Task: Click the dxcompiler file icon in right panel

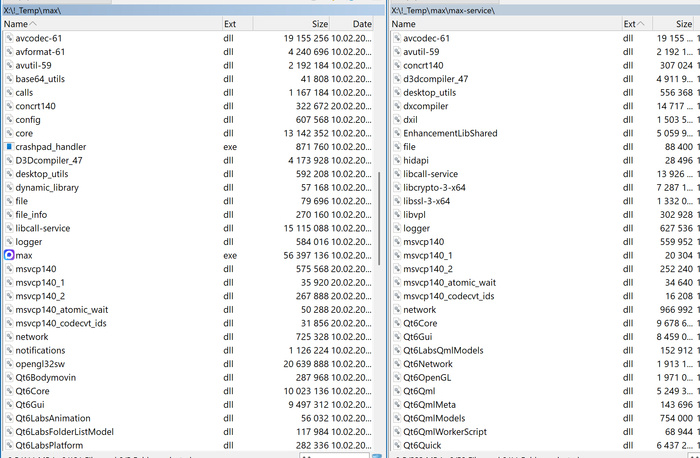Action: tap(397, 106)
